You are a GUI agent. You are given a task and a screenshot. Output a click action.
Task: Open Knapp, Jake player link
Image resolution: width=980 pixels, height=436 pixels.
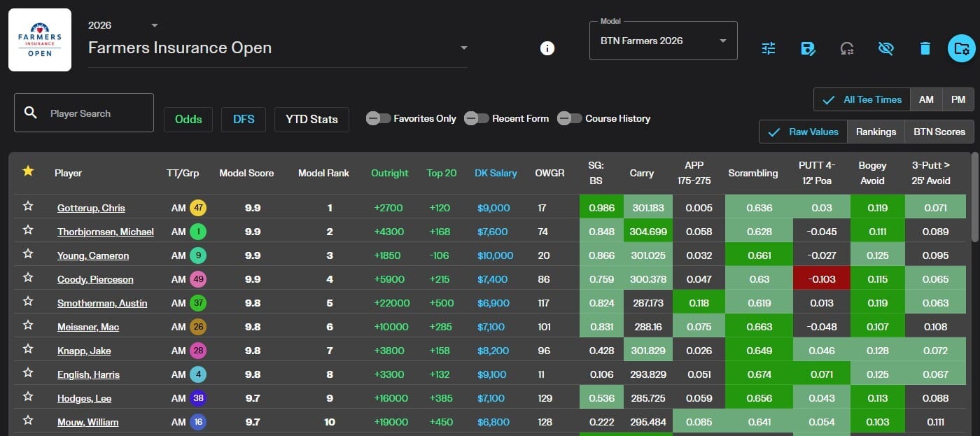click(x=84, y=351)
